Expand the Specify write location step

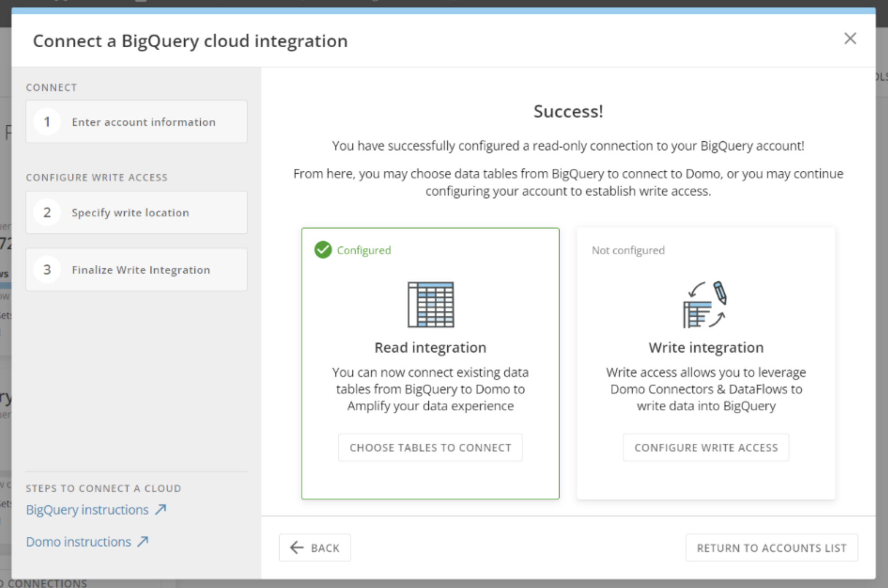(x=136, y=212)
